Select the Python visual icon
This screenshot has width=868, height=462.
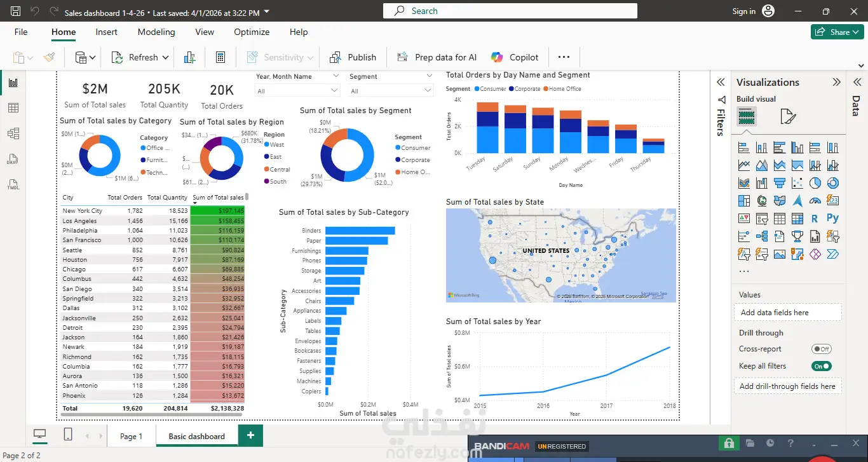pyautogui.click(x=832, y=219)
